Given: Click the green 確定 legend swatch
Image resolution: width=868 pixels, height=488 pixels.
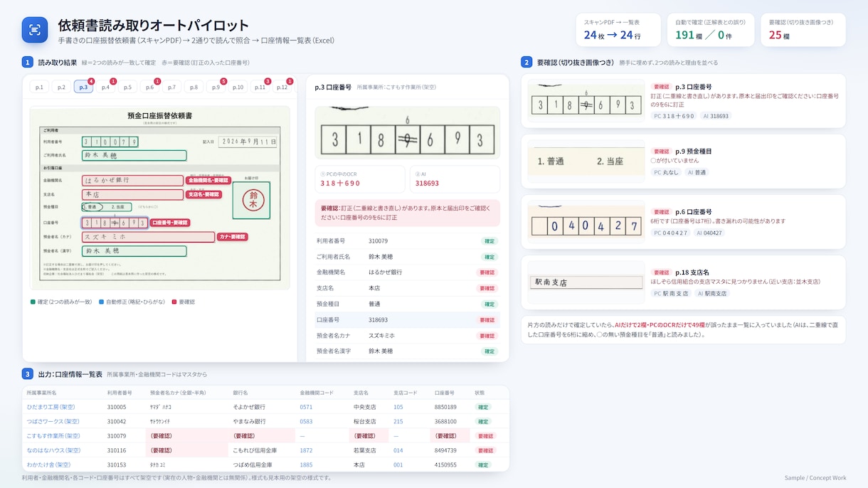Looking at the screenshot, I should 33,302.
